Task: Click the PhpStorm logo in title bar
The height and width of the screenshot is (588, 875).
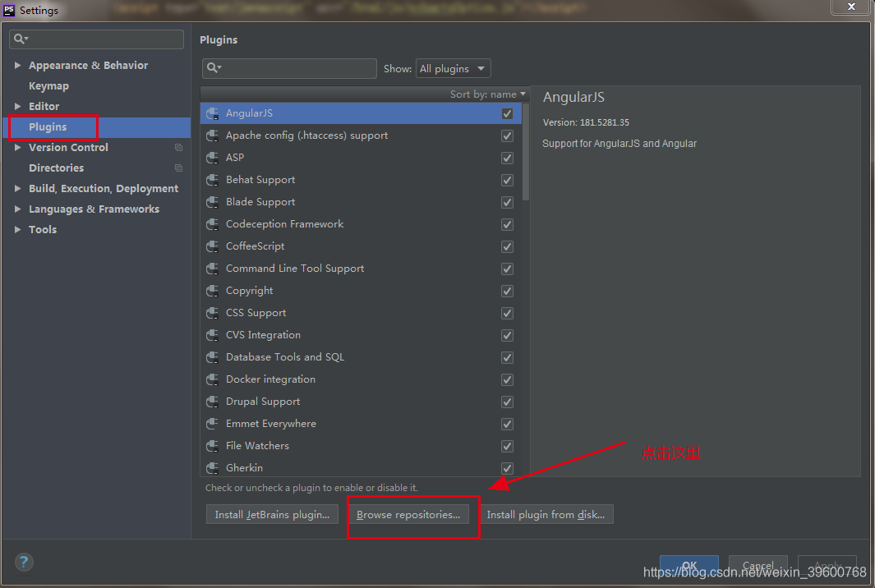Action: pyautogui.click(x=9, y=10)
